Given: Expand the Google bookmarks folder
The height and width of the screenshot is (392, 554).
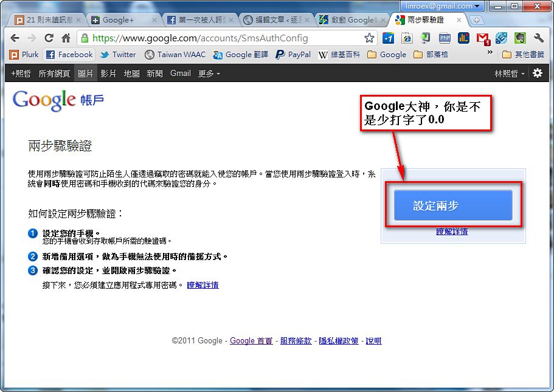Looking at the screenshot, I should (x=387, y=55).
